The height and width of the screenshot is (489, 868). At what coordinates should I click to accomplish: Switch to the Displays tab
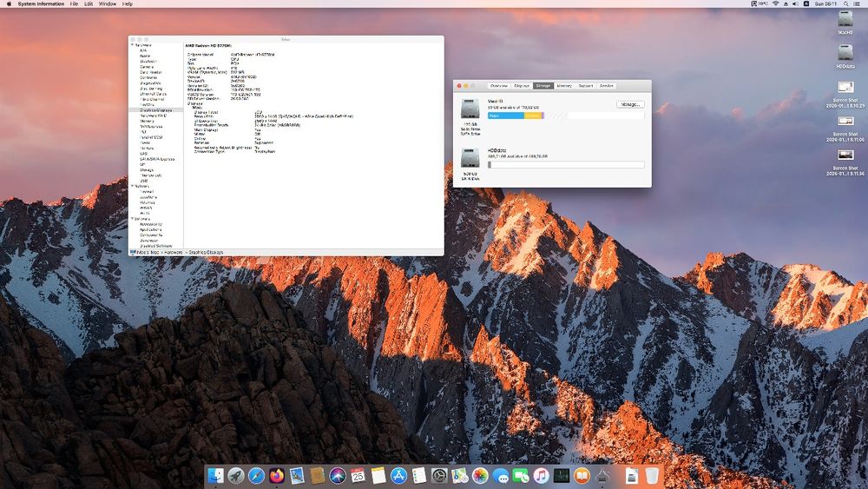pyautogui.click(x=522, y=86)
